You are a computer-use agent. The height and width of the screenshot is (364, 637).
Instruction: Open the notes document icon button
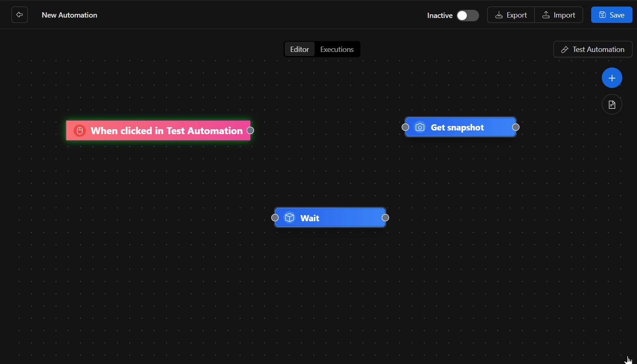click(612, 104)
